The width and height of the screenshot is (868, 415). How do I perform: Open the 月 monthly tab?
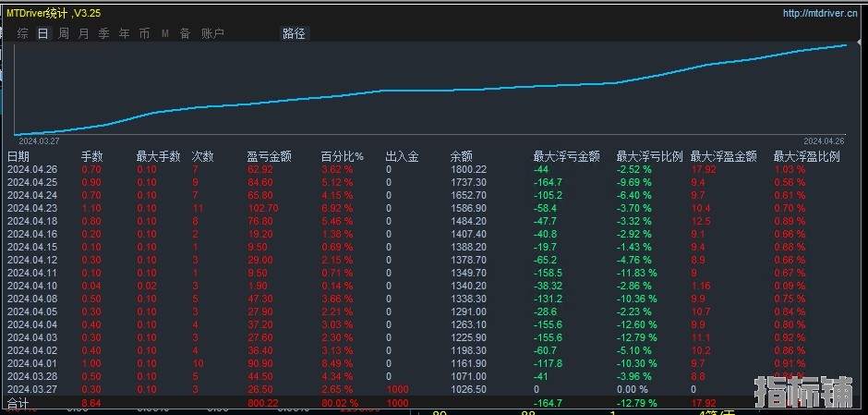pyautogui.click(x=84, y=34)
